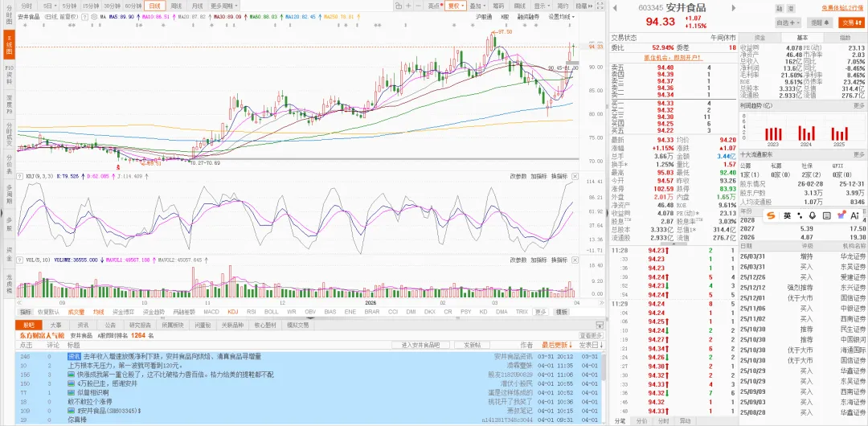Open F10资料 sidebar item

pyautogui.click(x=9, y=76)
